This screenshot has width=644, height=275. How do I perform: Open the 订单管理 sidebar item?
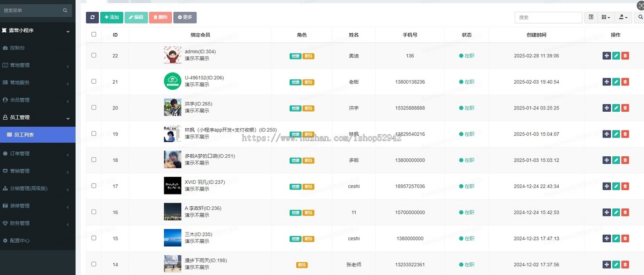pos(38,154)
